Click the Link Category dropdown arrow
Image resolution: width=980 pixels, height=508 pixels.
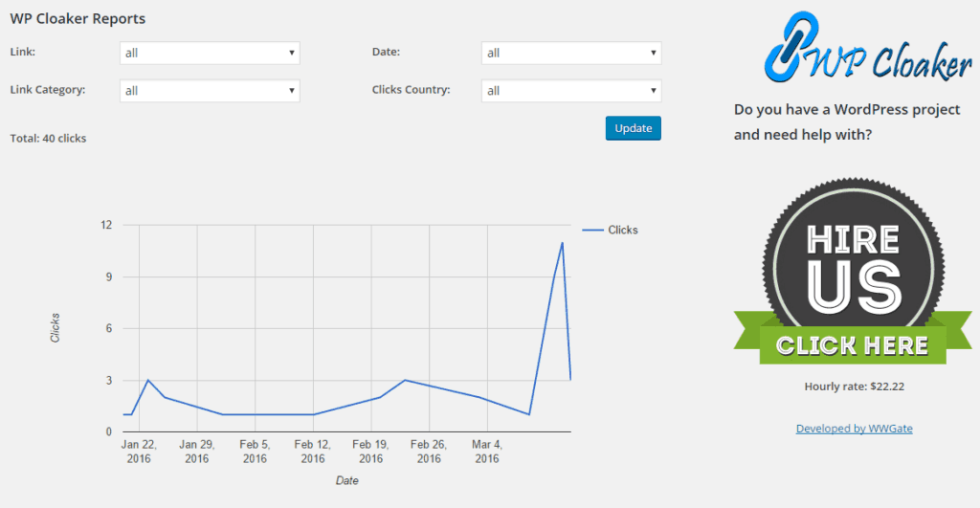pyautogui.click(x=291, y=91)
